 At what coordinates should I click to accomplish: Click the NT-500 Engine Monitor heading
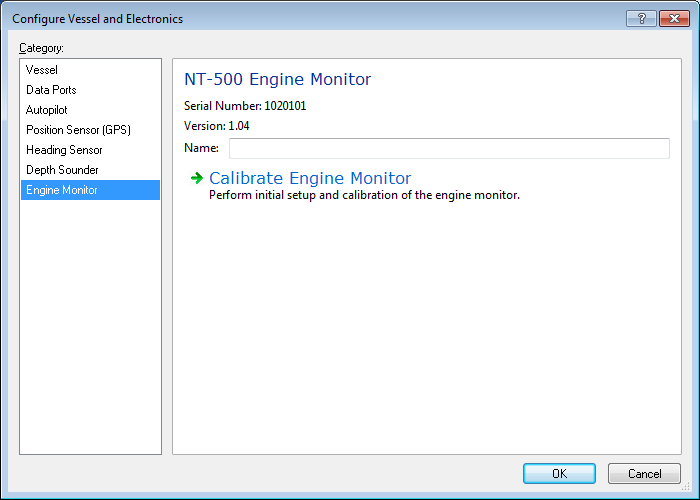[277, 79]
